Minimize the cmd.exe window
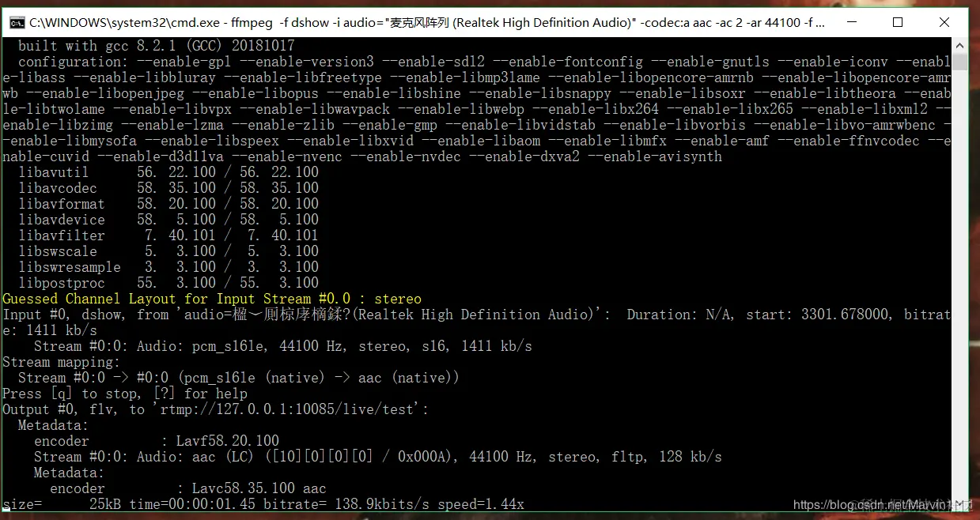Screen dimensions: 980x520 tap(851, 22)
